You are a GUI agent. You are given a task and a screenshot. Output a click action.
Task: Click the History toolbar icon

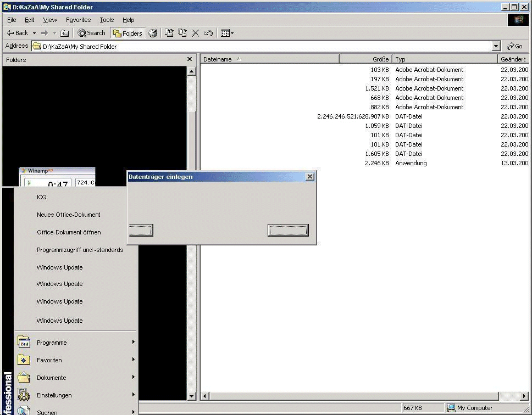[153, 33]
